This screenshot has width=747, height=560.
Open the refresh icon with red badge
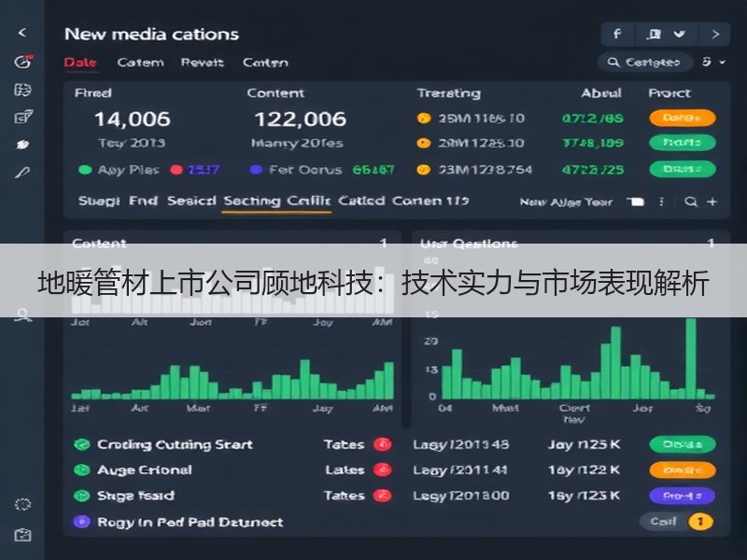point(23,62)
